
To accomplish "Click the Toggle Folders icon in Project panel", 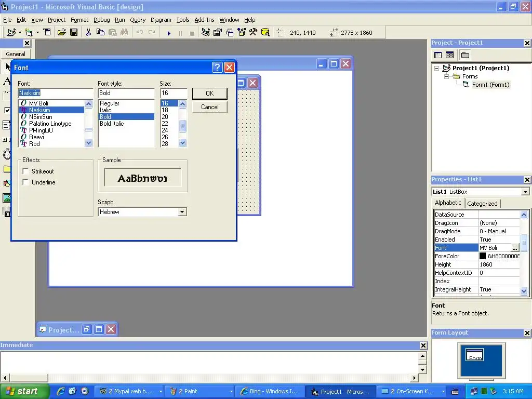I will [x=465, y=55].
